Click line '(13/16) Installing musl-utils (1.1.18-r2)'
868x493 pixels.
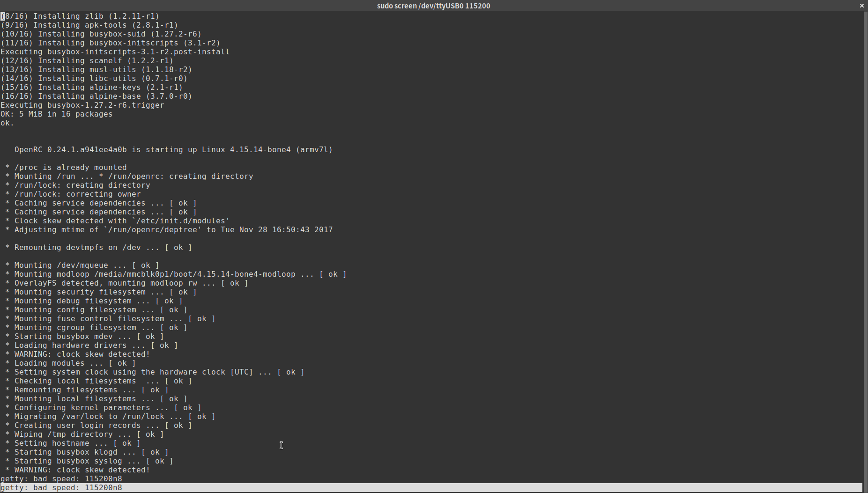click(96, 69)
